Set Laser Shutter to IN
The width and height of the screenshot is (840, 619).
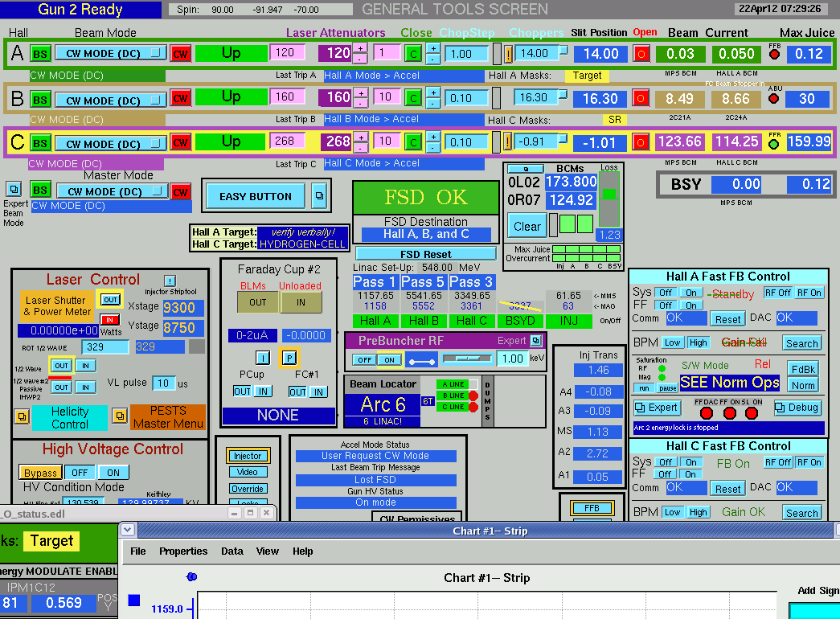pos(109,320)
